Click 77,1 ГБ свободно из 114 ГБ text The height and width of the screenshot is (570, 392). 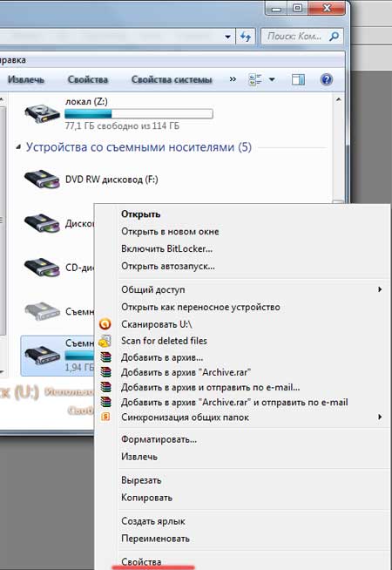[122, 126]
